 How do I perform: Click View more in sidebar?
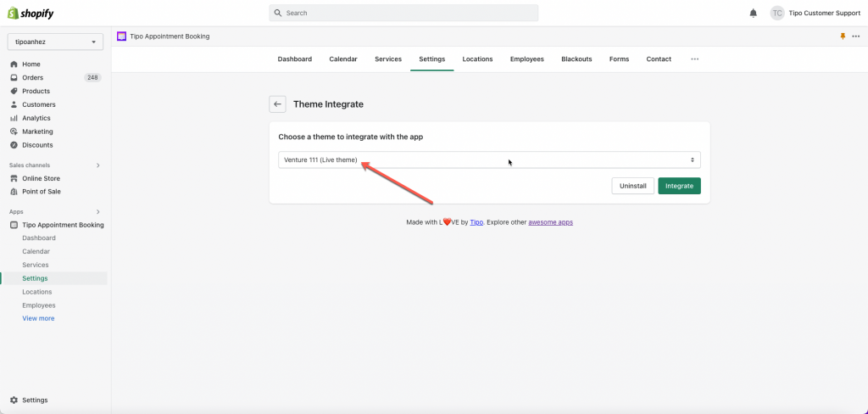[x=38, y=319]
